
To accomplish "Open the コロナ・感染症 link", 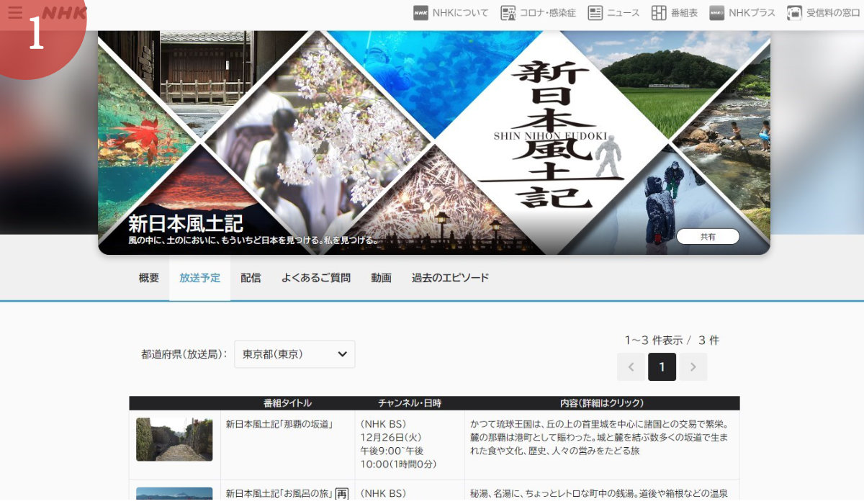I will tap(548, 13).
